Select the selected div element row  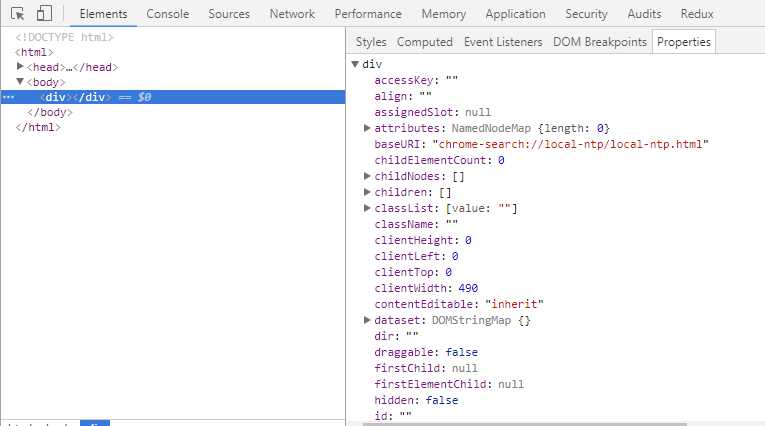[173, 97]
